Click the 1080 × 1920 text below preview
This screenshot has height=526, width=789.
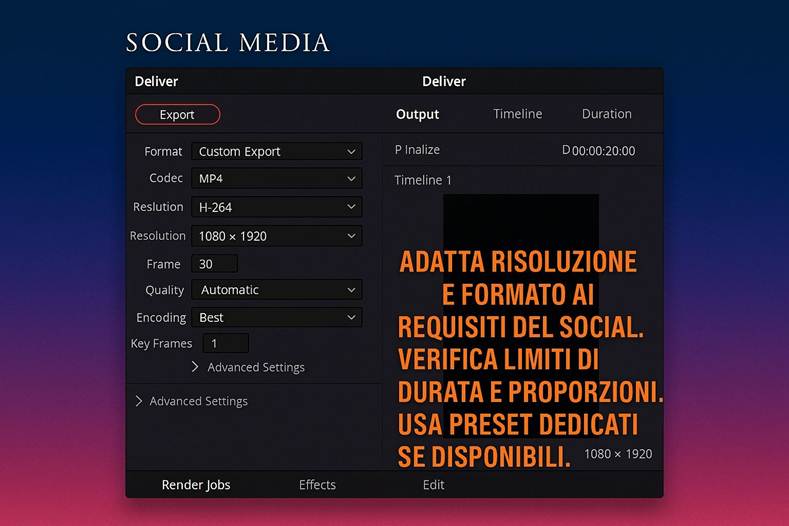(x=618, y=454)
